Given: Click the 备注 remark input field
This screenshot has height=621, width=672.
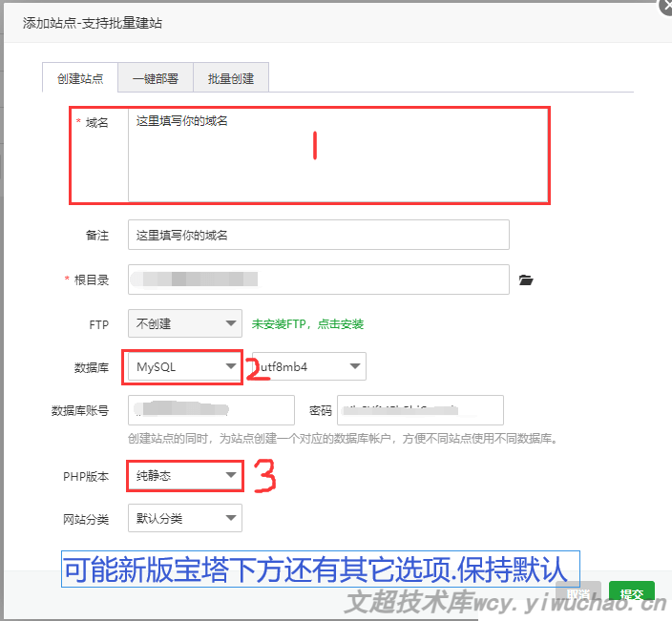Looking at the screenshot, I should pyautogui.click(x=319, y=235).
